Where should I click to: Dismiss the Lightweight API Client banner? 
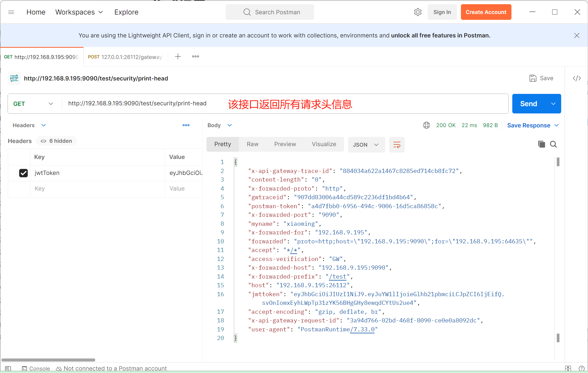[577, 35]
